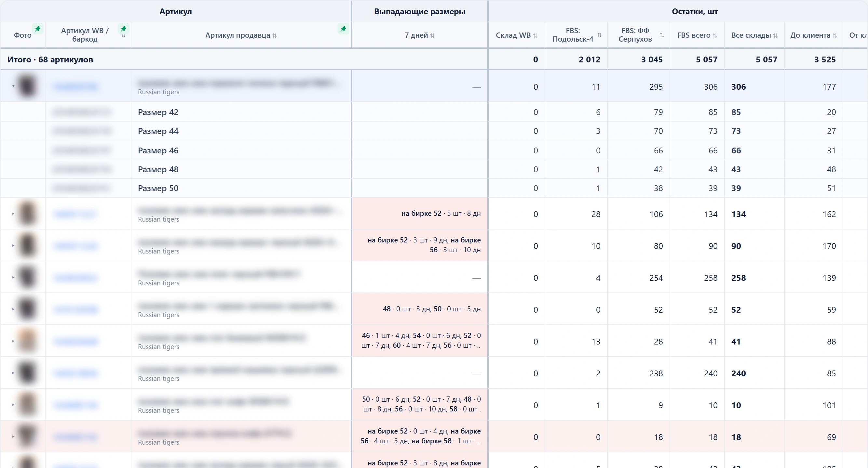Screen dimensions: 868x468
Task: Expand the row with 41 total stock
Action: (13, 341)
